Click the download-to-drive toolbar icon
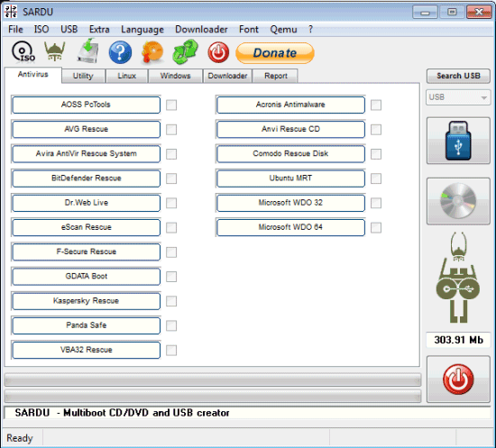The image size is (496, 448). [x=88, y=51]
